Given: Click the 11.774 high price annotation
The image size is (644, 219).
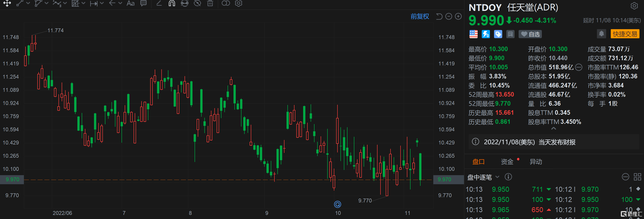Looking at the screenshot, I should click(x=56, y=30).
